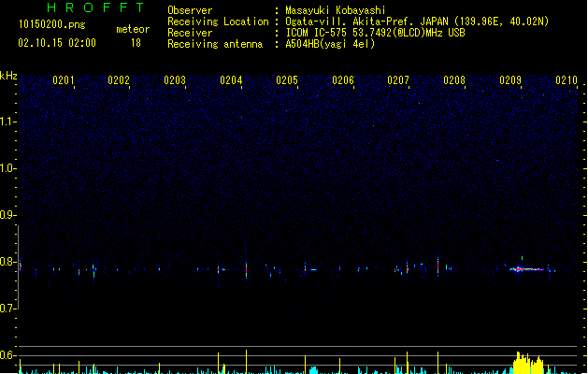Click the Ogata-vill. Akita-Pref. JAPAN location text
This screenshot has height=374, width=588.
pyautogui.click(x=417, y=22)
